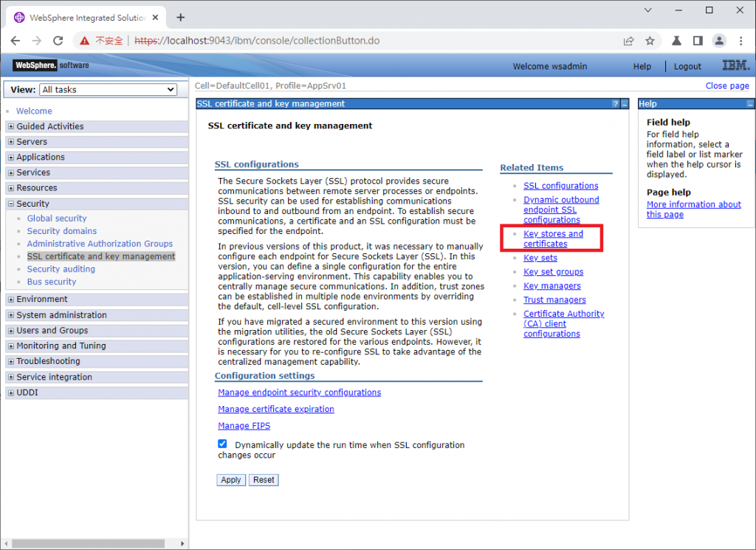The width and height of the screenshot is (756, 550).
Task: Click the IBM logo in banner
Action: [x=736, y=65]
